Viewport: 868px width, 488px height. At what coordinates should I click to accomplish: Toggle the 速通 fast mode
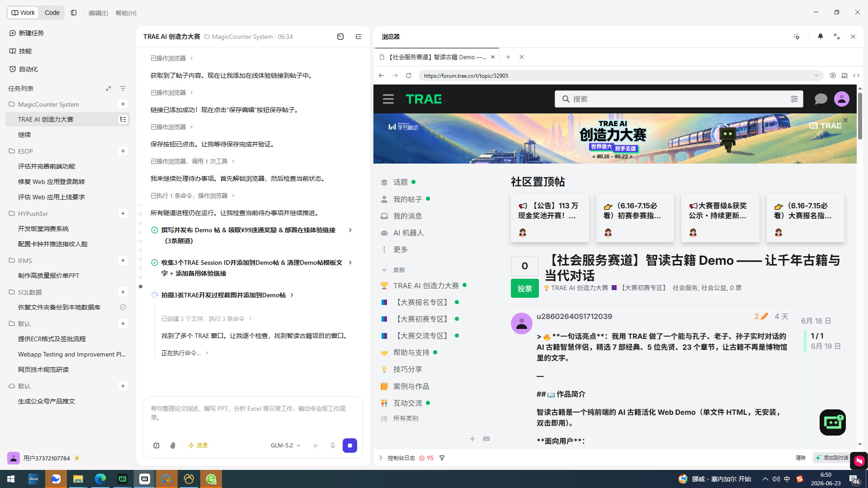pos(198,446)
